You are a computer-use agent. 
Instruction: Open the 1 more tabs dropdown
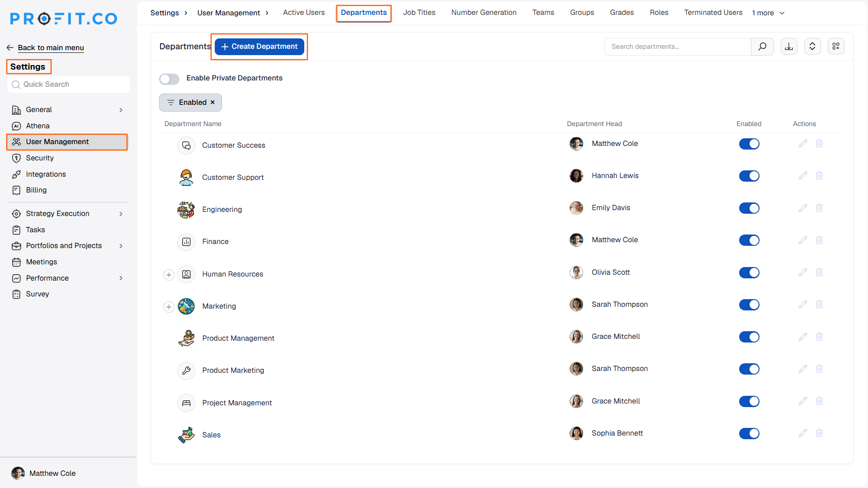(768, 13)
